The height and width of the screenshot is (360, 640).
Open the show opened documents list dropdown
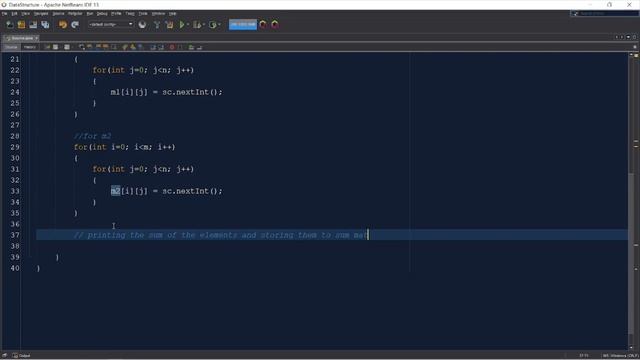(x=628, y=37)
